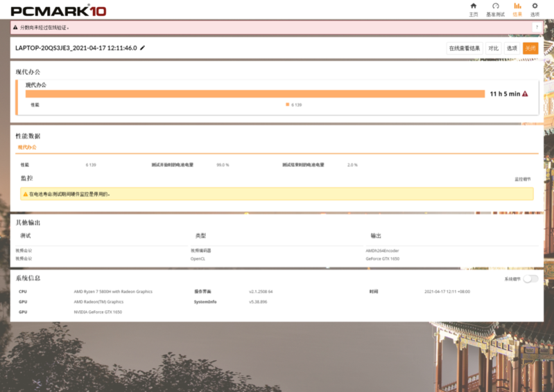Click the 6 139 score in performance data row
The height and width of the screenshot is (392, 554).
tap(91, 165)
